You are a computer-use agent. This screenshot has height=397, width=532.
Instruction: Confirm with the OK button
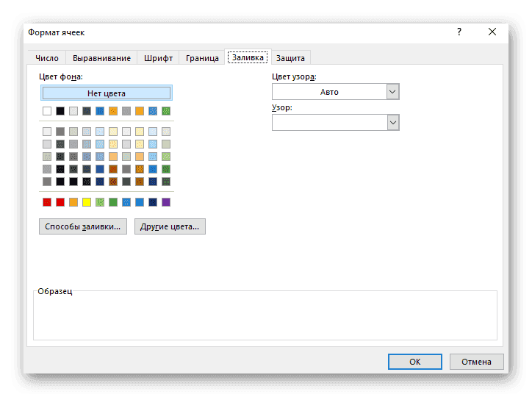[414, 362]
